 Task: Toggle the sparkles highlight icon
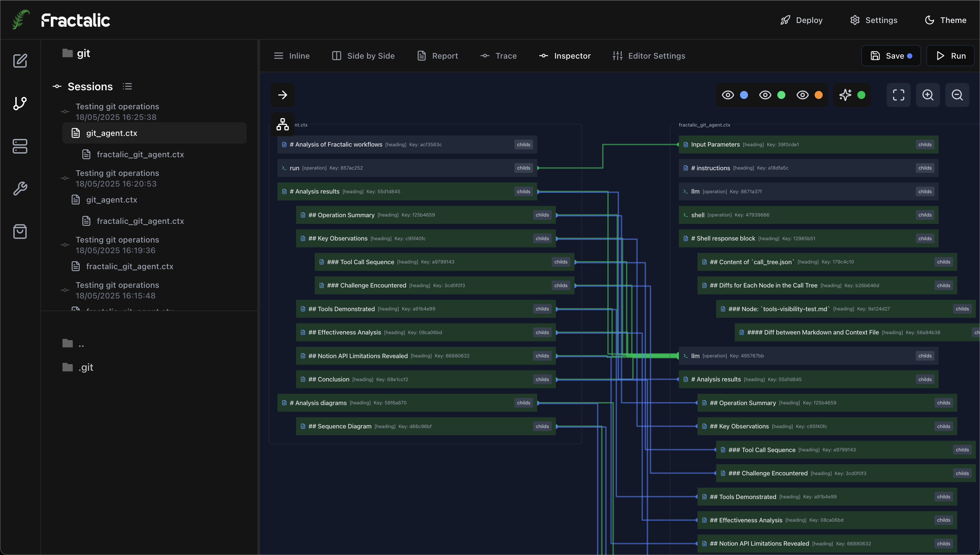click(845, 95)
